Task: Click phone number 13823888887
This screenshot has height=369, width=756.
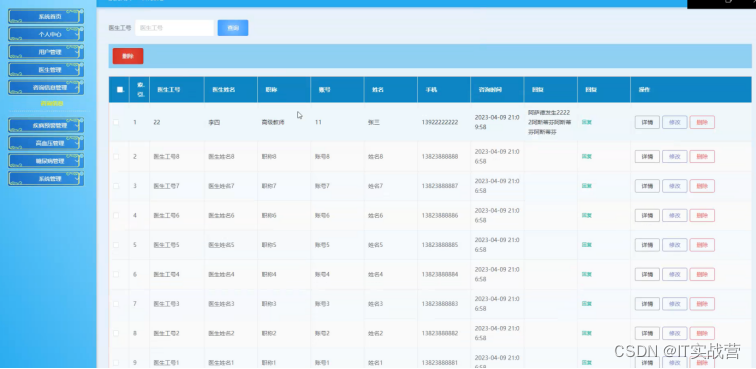Action: point(440,186)
